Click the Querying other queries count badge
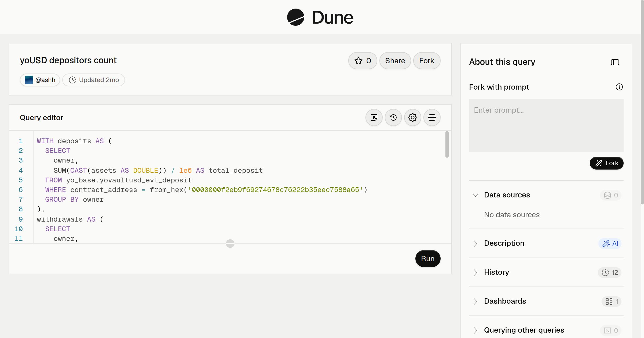Image resolution: width=644 pixels, height=338 pixels. pyautogui.click(x=610, y=330)
